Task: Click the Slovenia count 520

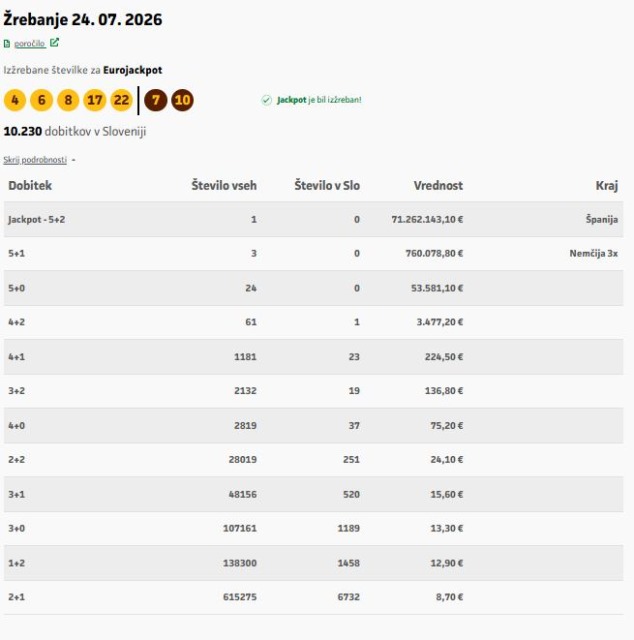Action: pos(351,494)
